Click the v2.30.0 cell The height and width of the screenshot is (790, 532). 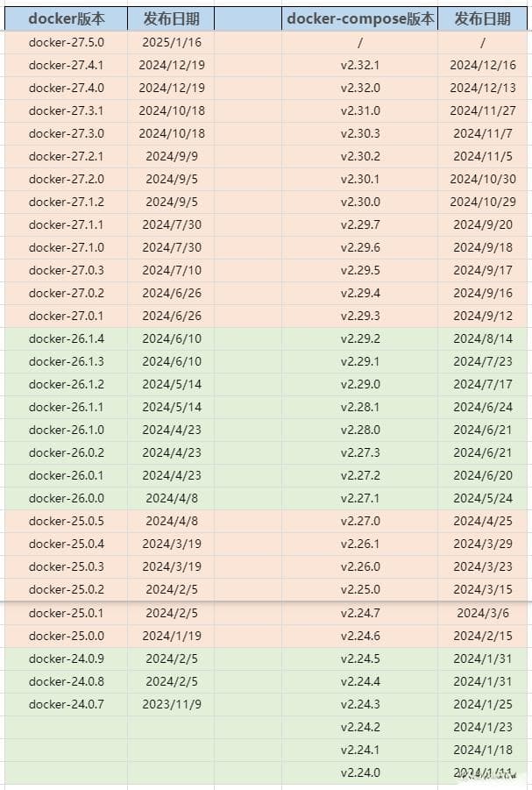(359, 202)
